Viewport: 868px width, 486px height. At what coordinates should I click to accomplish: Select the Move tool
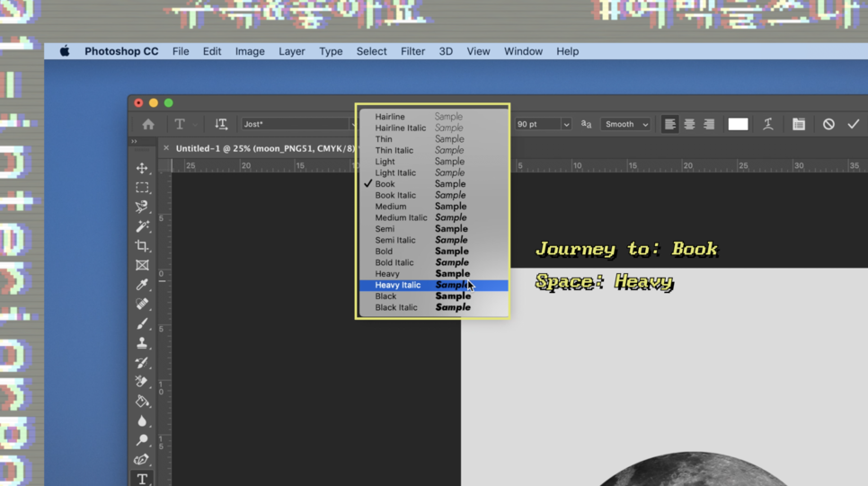point(142,168)
